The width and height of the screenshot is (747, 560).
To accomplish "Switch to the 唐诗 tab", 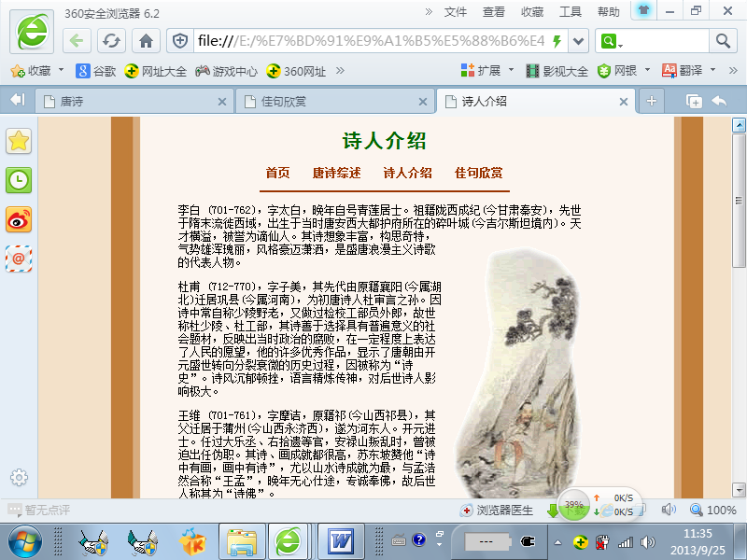I will [131, 101].
